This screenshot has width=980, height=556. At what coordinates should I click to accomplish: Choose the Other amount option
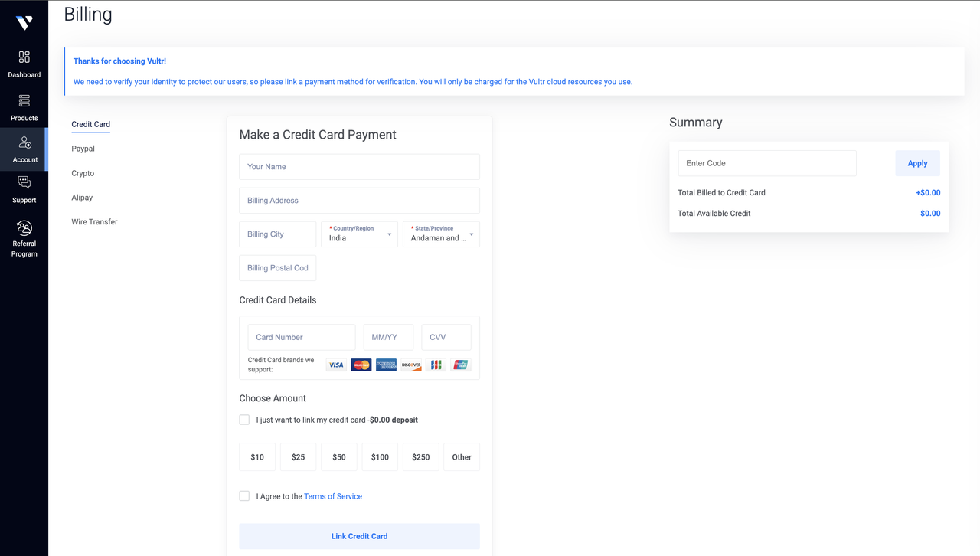[x=462, y=457]
